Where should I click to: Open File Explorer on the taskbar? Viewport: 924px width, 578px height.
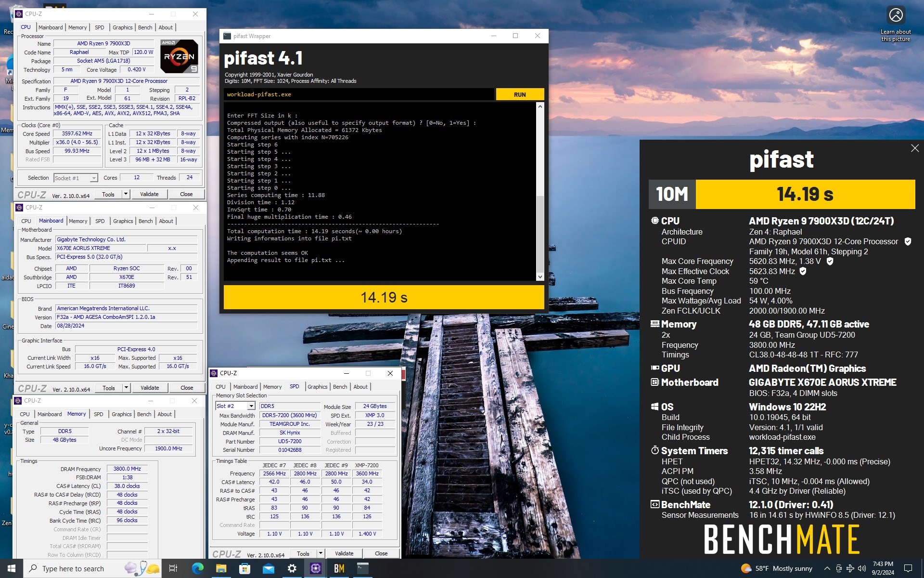coord(221,568)
